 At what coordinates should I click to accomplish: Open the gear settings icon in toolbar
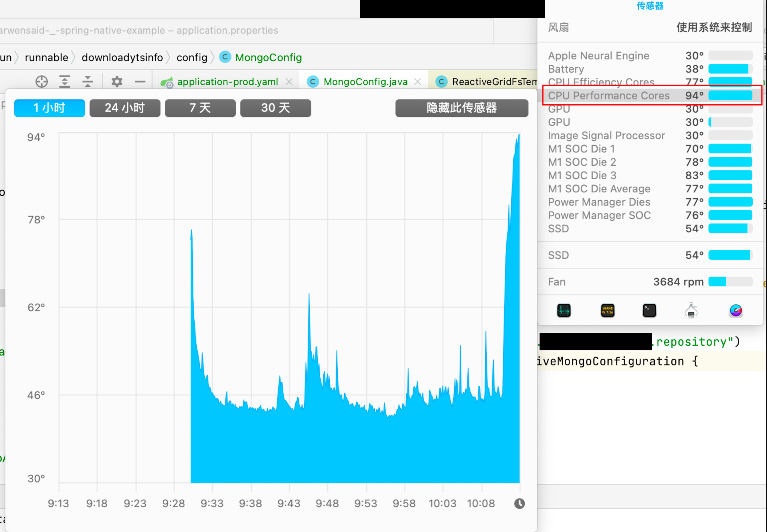[x=117, y=82]
